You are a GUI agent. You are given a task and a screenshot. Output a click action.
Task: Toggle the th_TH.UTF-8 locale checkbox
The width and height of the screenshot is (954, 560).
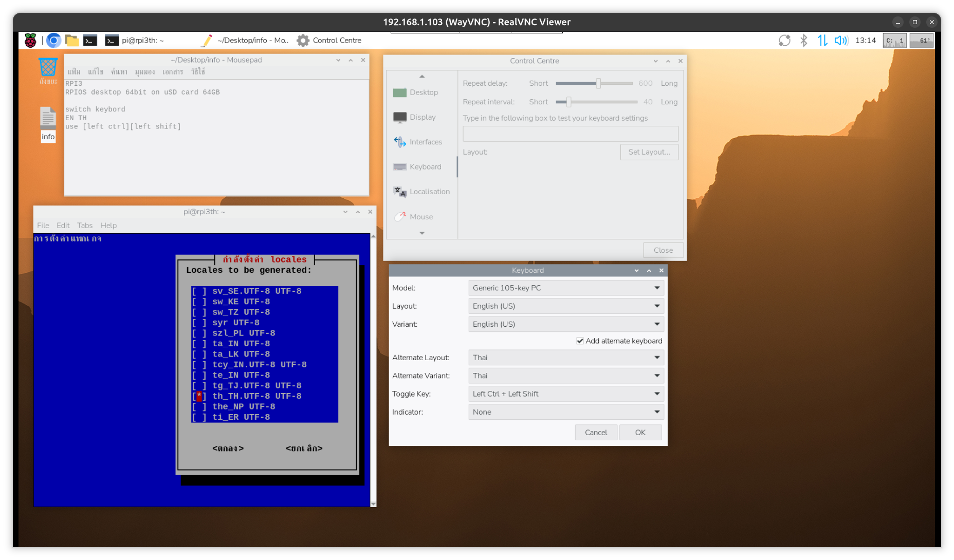pyautogui.click(x=199, y=396)
